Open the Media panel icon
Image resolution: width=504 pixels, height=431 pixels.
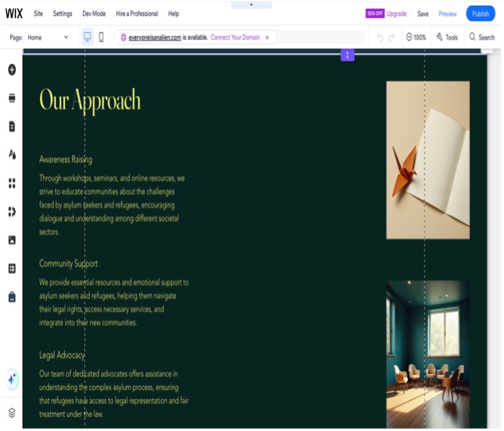point(12,240)
